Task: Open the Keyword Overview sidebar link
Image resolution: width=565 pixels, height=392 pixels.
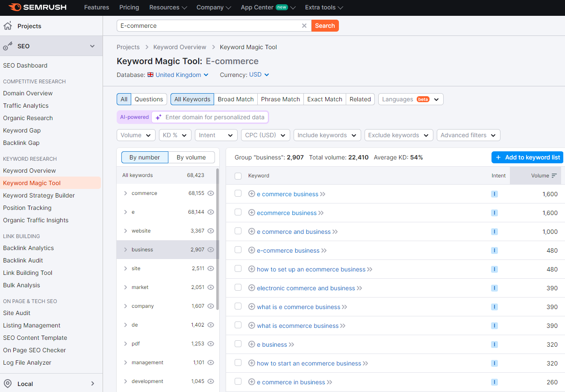Action: (x=29, y=171)
